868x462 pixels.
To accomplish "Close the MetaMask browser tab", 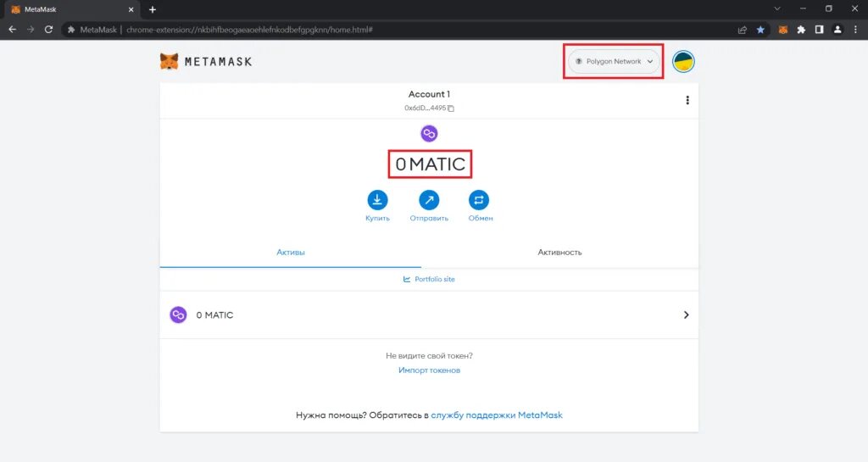I will pyautogui.click(x=131, y=9).
